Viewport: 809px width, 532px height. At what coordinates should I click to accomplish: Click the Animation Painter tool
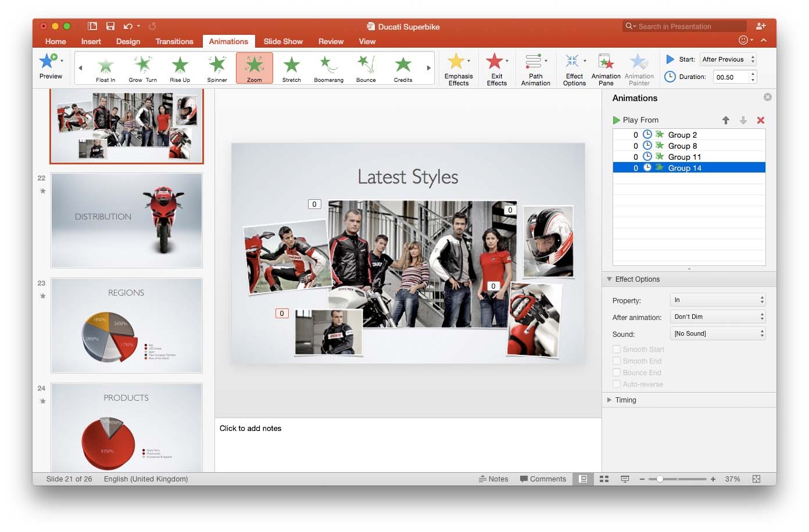pos(639,69)
